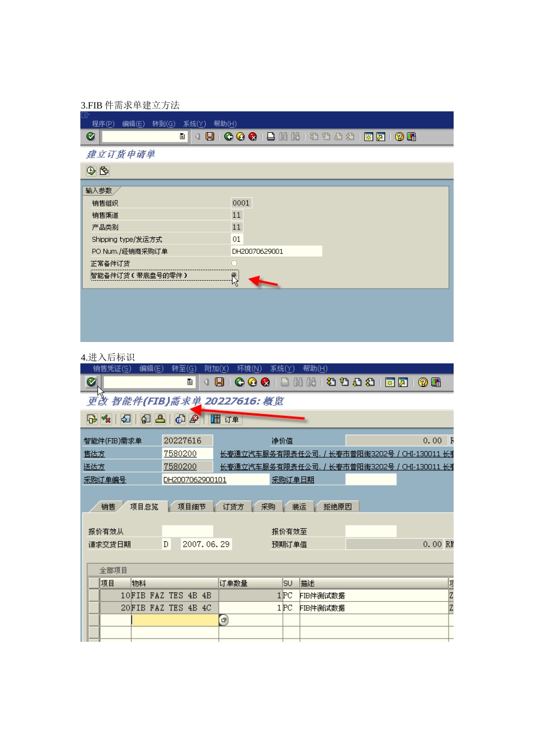The image size is (534, 756).
Task: Click 采购订单日期 link label
Action: (293, 480)
